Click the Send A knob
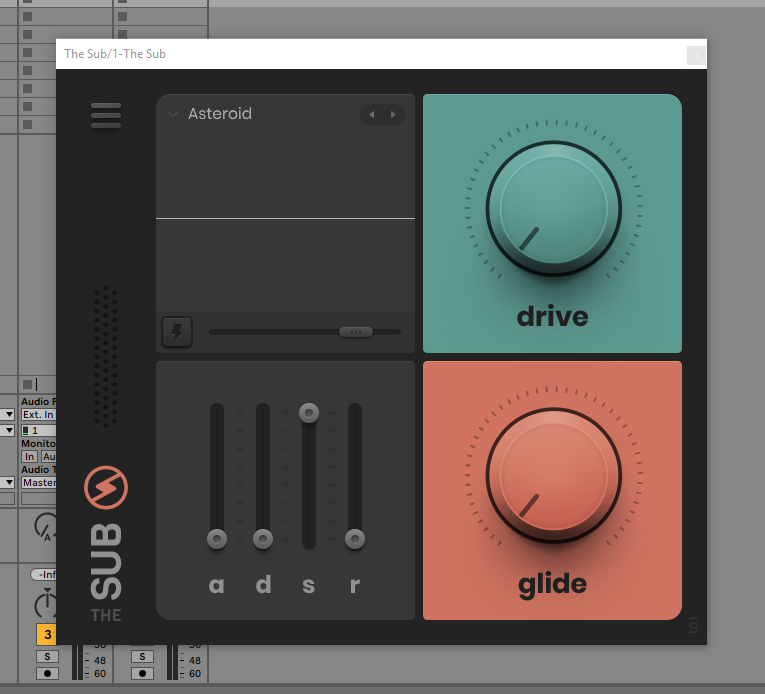765x694 pixels. (45, 526)
